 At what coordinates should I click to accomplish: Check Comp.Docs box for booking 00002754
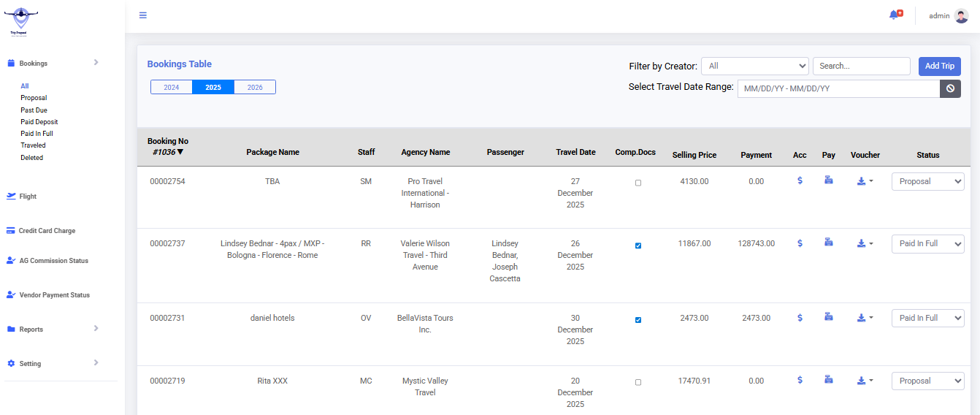(638, 183)
